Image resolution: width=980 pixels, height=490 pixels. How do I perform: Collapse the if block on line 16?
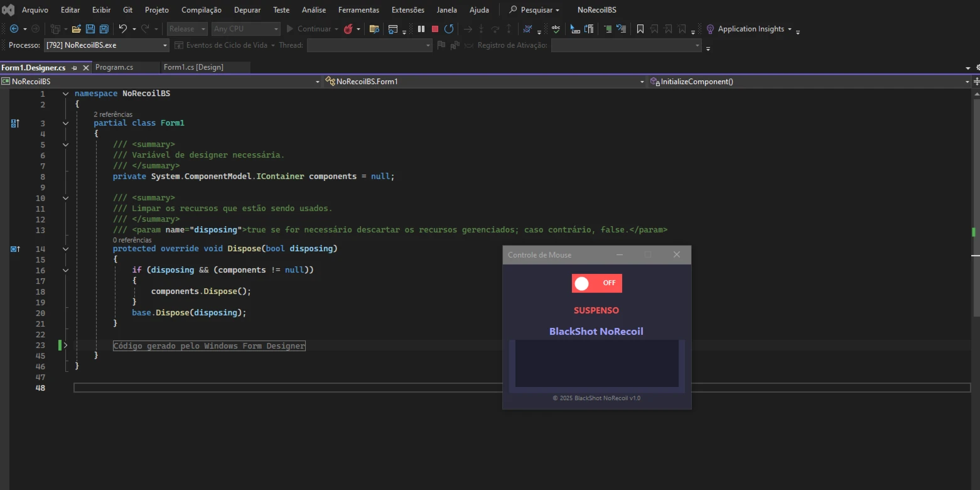click(x=65, y=270)
